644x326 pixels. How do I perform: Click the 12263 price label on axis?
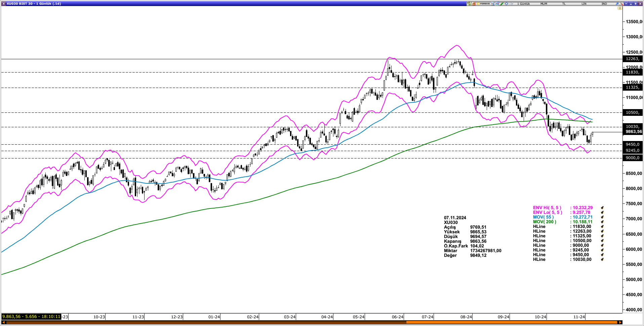[x=632, y=59]
